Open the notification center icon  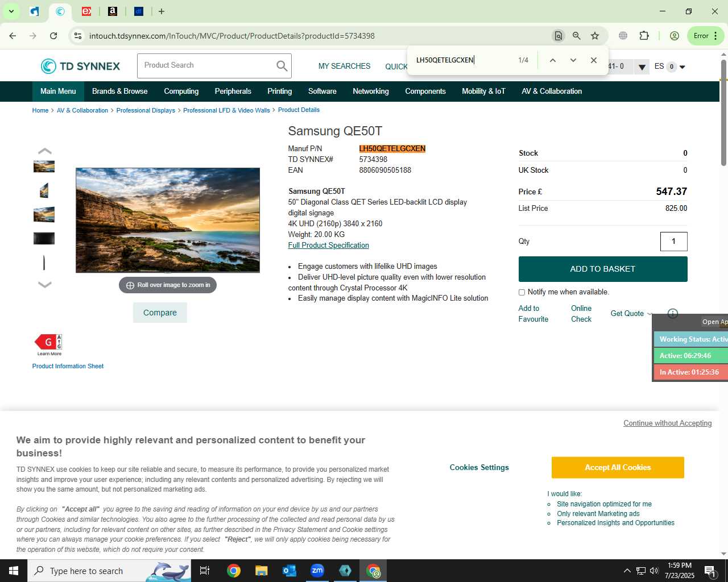pyautogui.click(x=710, y=571)
